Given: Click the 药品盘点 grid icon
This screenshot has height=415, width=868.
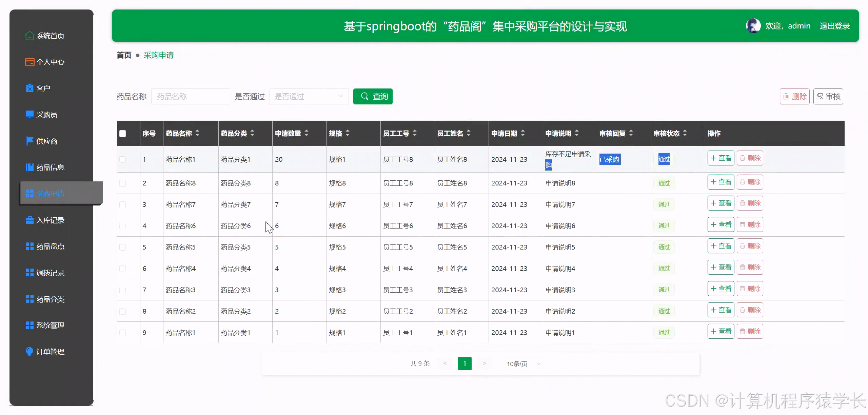Looking at the screenshot, I should pyautogui.click(x=29, y=246).
